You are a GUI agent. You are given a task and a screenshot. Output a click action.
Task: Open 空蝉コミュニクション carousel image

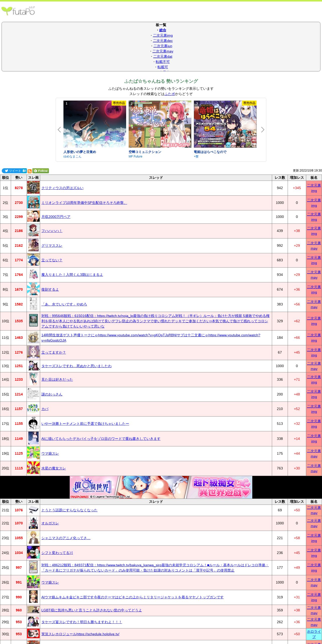[x=160, y=124]
